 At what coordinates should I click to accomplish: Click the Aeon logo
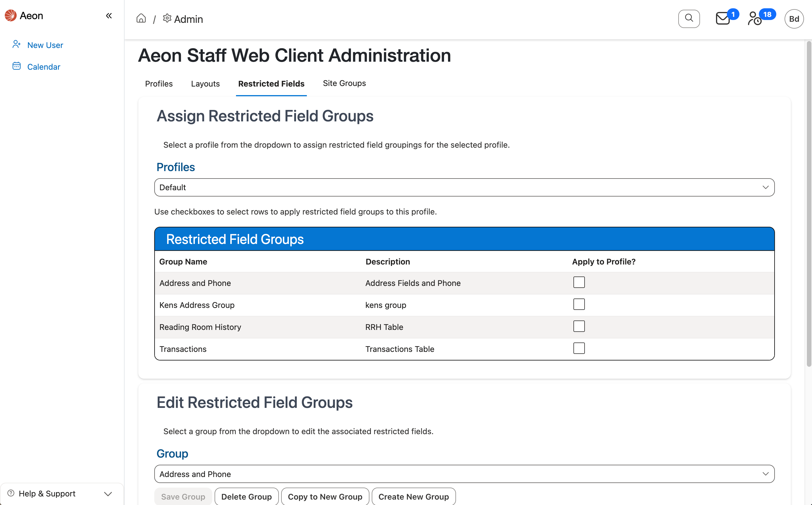(10, 15)
